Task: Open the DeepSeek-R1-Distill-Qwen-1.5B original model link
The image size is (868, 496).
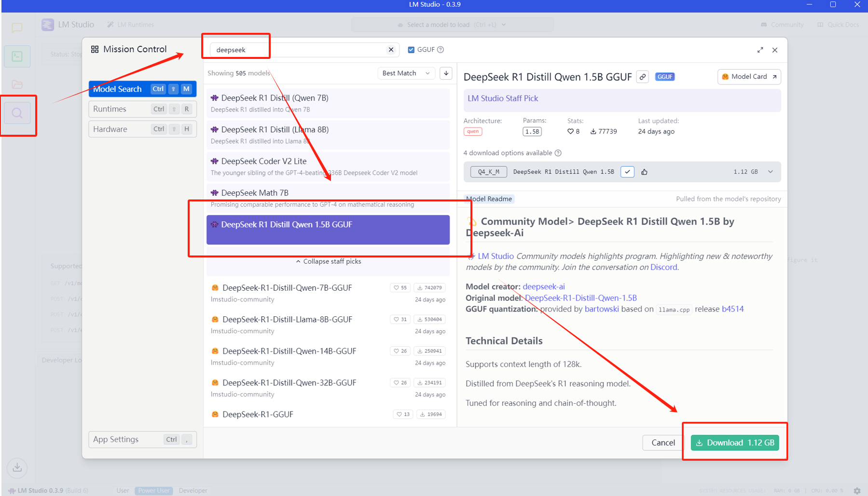Action: (581, 298)
